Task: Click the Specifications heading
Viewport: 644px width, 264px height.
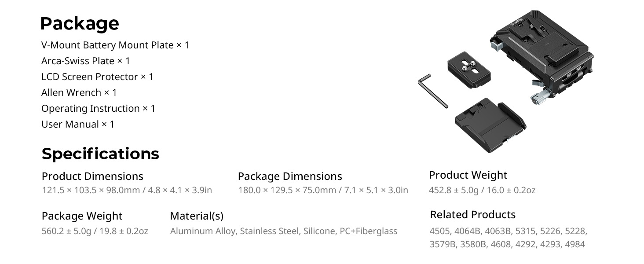Action: pos(100,154)
